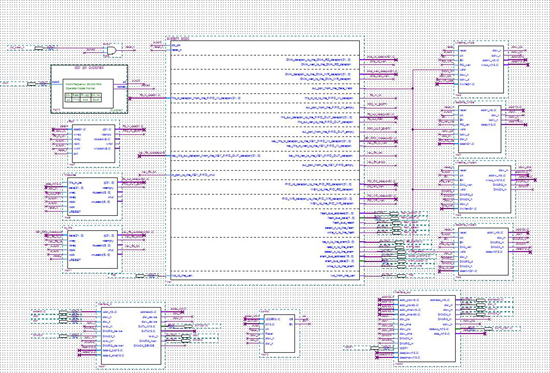Select the fourth right-column module block
550x373 pixels.
point(483,252)
